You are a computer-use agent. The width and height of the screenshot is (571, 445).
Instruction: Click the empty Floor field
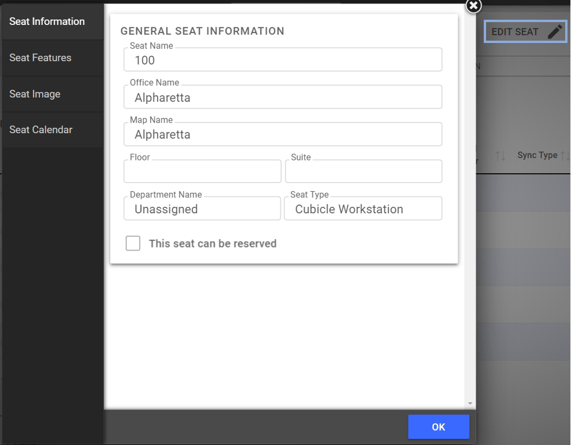(x=202, y=171)
